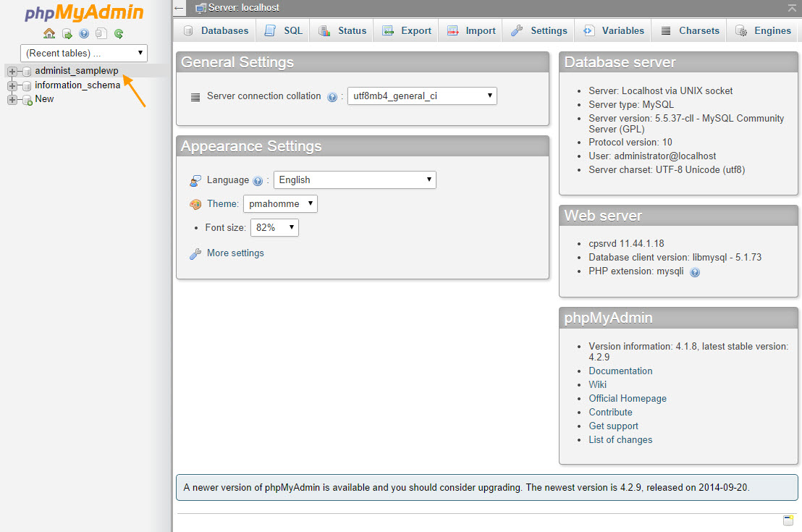Click the More settings link
802x532 pixels.
coord(235,253)
